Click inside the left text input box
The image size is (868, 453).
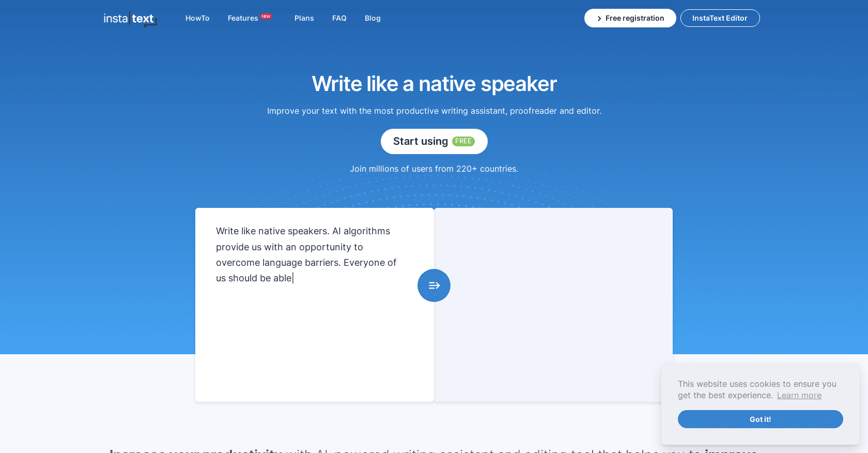[x=315, y=305]
